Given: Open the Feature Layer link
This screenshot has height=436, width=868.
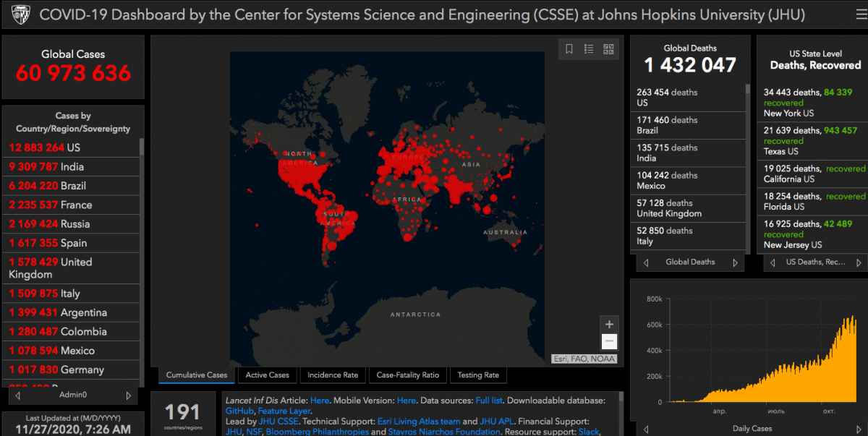Looking at the screenshot, I should click(284, 411).
